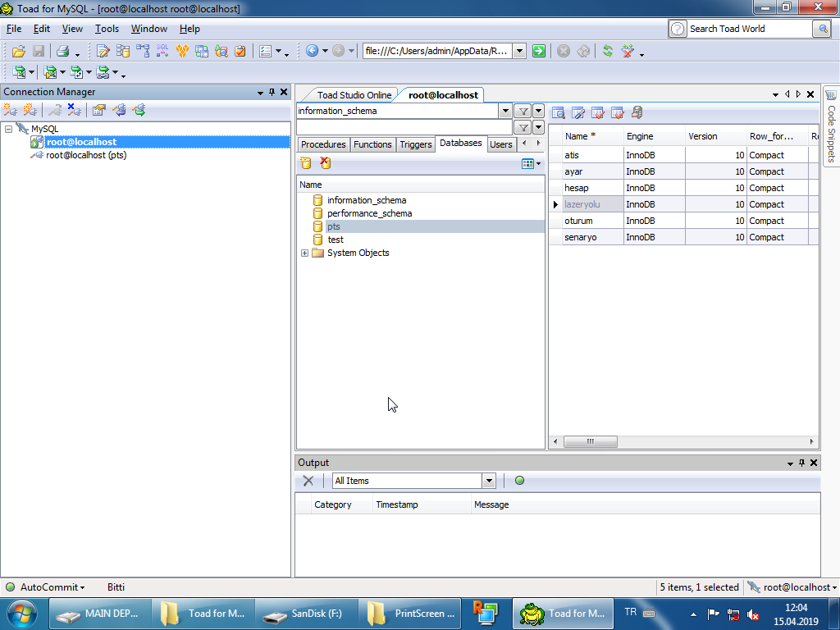
Task: Toggle the green status circle in Output toolbar
Action: pos(519,481)
